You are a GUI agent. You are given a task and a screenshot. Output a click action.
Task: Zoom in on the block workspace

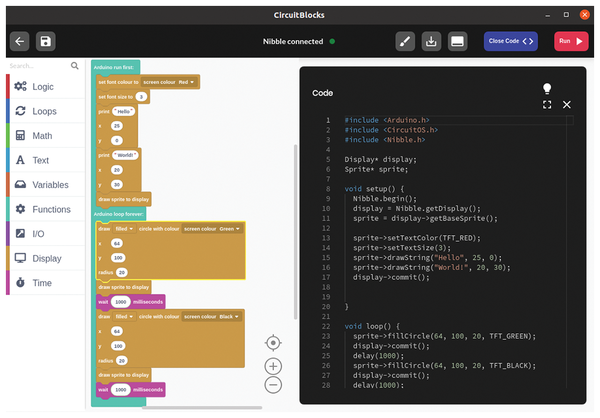coord(273,366)
